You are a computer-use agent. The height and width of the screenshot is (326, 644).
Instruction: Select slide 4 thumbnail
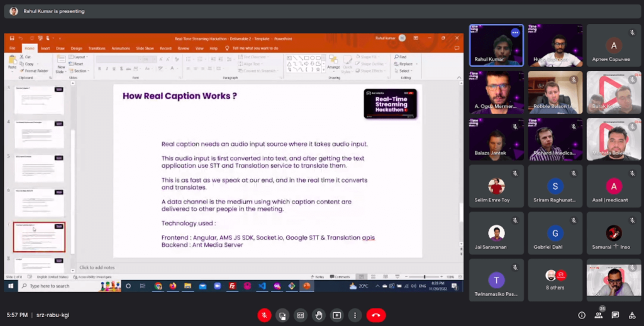(40, 134)
